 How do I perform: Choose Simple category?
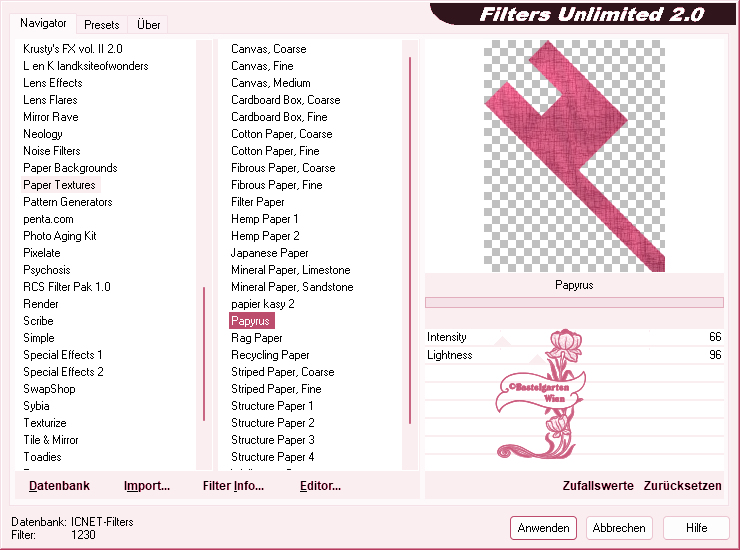tap(39, 338)
